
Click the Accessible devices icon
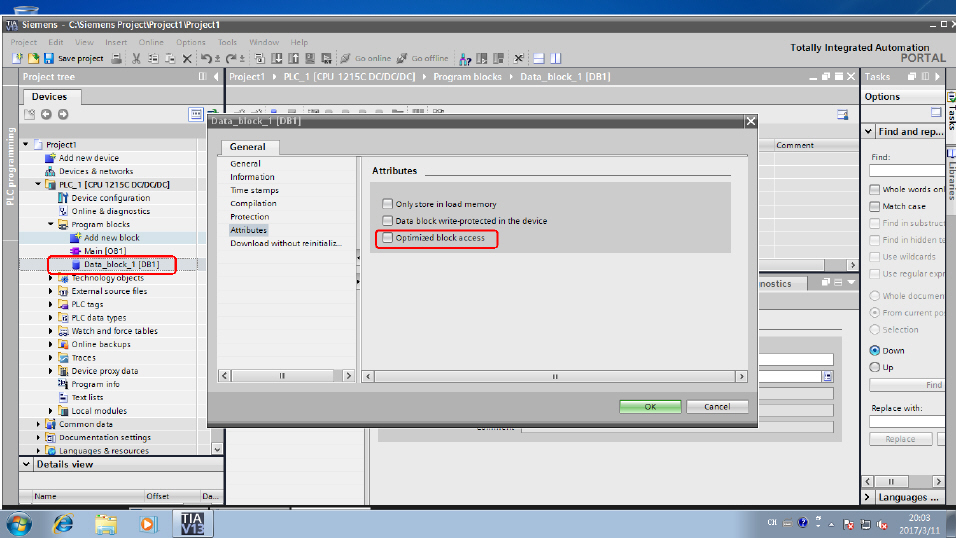point(465,59)
